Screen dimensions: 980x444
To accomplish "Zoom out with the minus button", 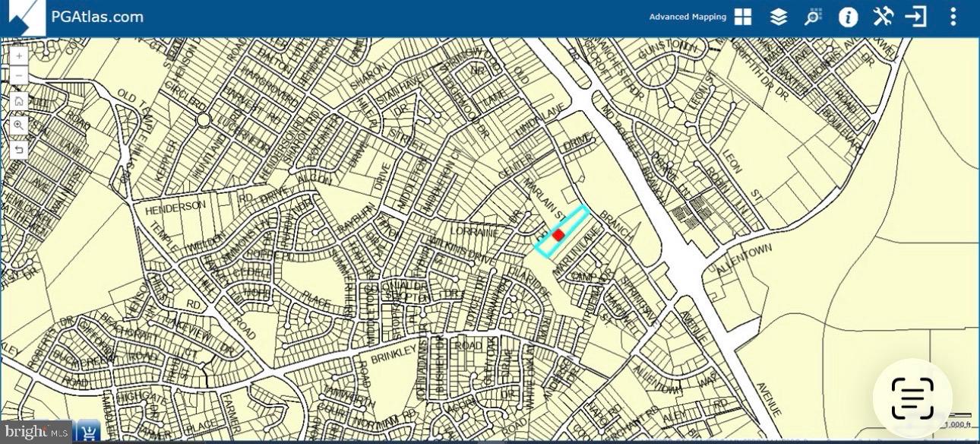I will 19,76.
